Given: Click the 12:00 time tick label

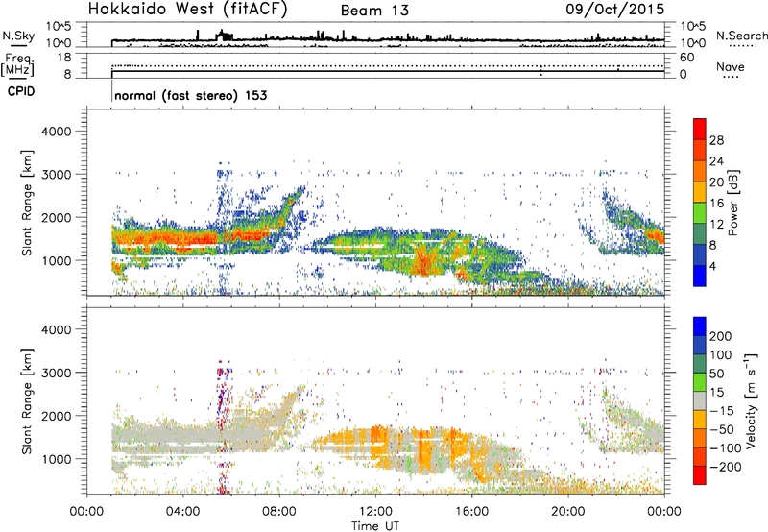Looking at the screenshot, I should 375,512.
